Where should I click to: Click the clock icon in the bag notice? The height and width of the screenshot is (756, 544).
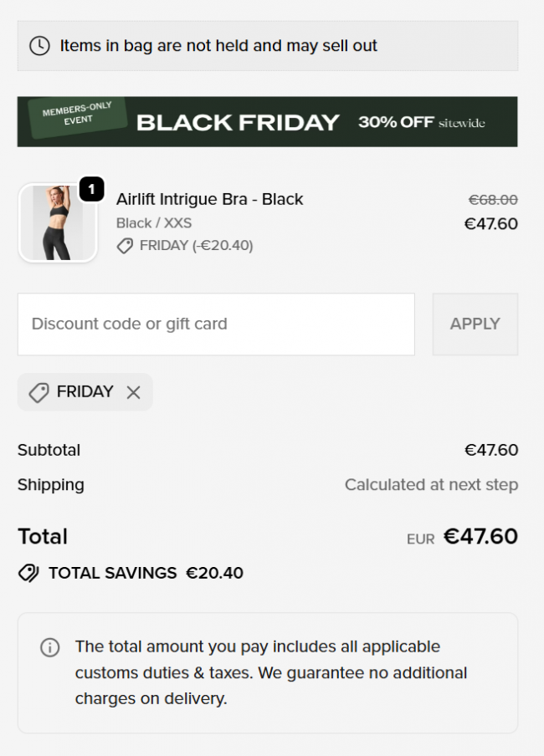click(39, 46)
